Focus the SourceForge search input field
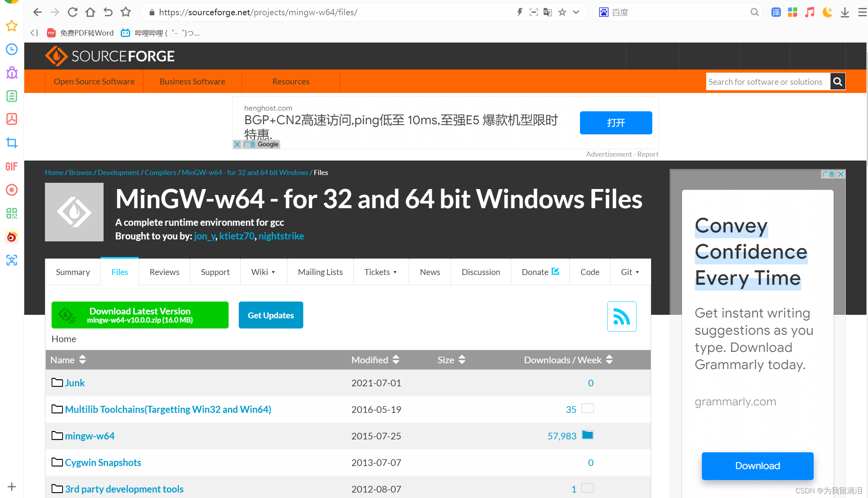The image size is (868, 498). pos(768,82)
